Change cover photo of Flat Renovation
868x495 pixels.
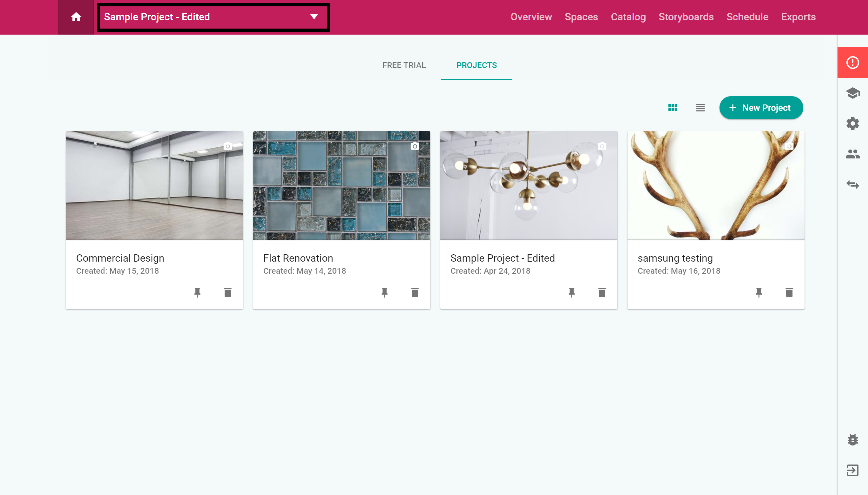point(415,146)
